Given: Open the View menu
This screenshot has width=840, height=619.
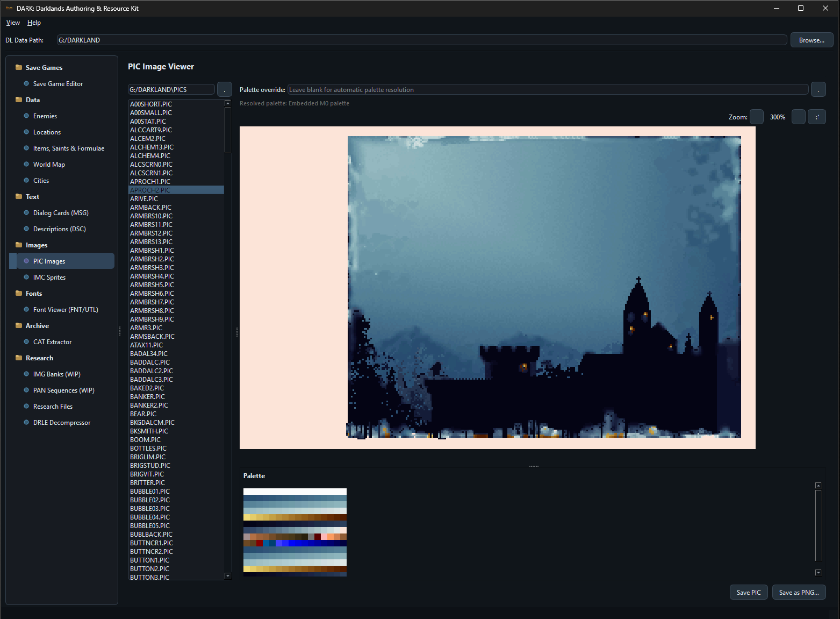Looking at the screenshot, I should 13,23.
